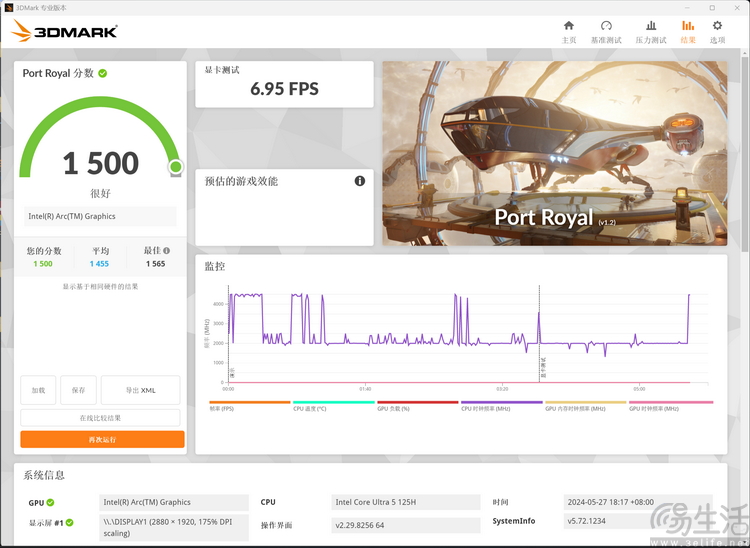Click the green check beside Port Royal 分数

(x=102, y=73)
